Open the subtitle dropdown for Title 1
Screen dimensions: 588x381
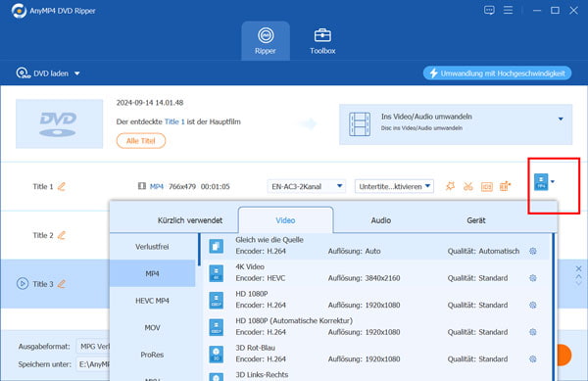click(394, 186)
